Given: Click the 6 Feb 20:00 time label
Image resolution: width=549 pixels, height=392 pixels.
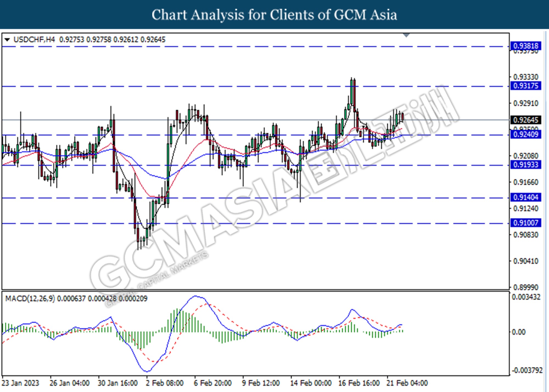Looking at the screenshot, I should click(213, 383).
